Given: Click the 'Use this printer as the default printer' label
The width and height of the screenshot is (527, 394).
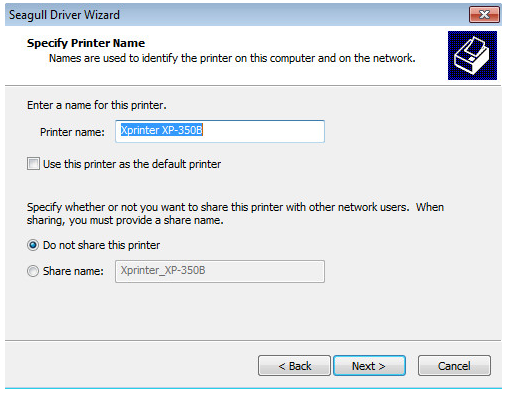Looking at the screenshot, I should (x=132, y=164).
